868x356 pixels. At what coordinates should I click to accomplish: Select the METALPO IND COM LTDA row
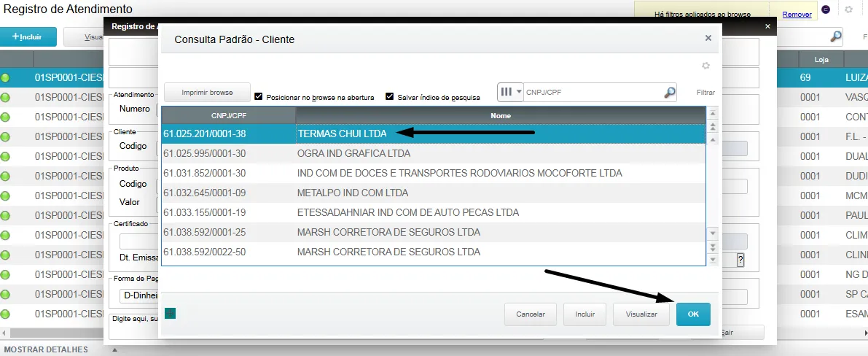[433, 193]
